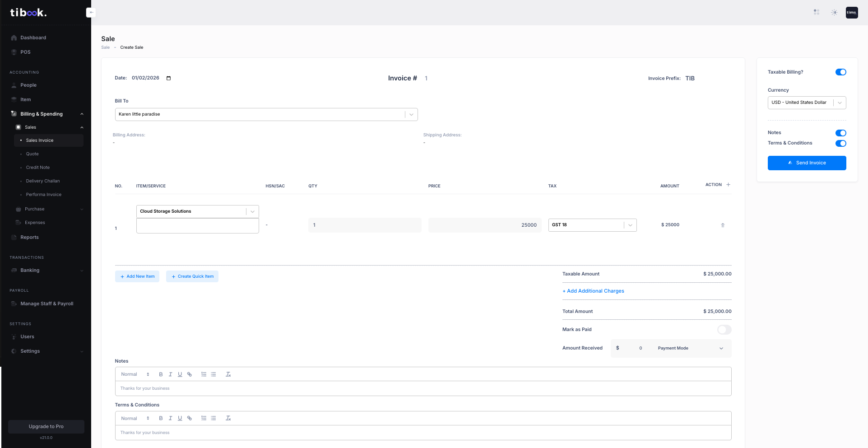Open the date picker calendar icon
Viewport: 868px width, 448px height.
click(168, 78)
